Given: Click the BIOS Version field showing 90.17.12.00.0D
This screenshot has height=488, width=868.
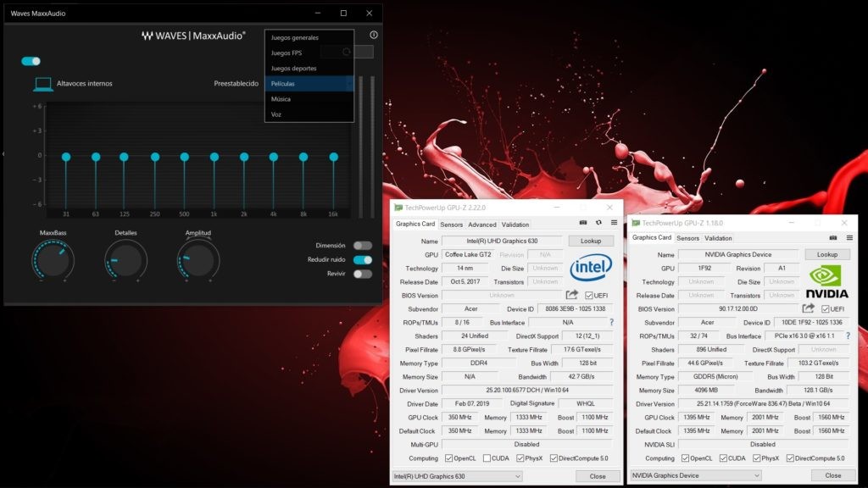Looking at the screenshot, I should (738, 308).
